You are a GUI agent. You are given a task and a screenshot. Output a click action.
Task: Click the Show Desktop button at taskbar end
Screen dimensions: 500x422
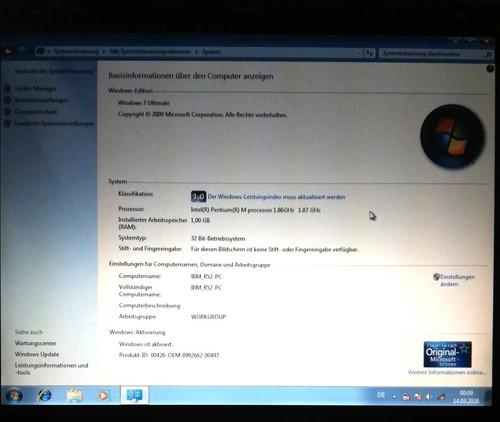click(489, 396)
